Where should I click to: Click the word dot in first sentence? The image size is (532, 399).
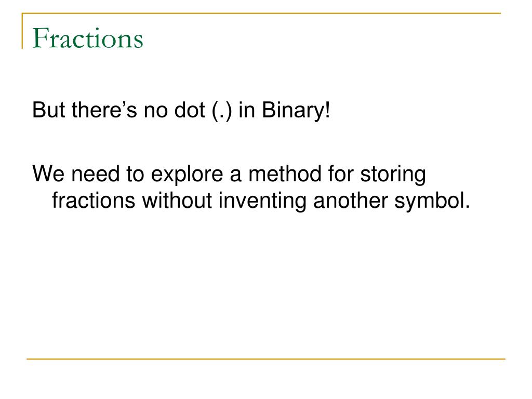click(x=190, y=110)
